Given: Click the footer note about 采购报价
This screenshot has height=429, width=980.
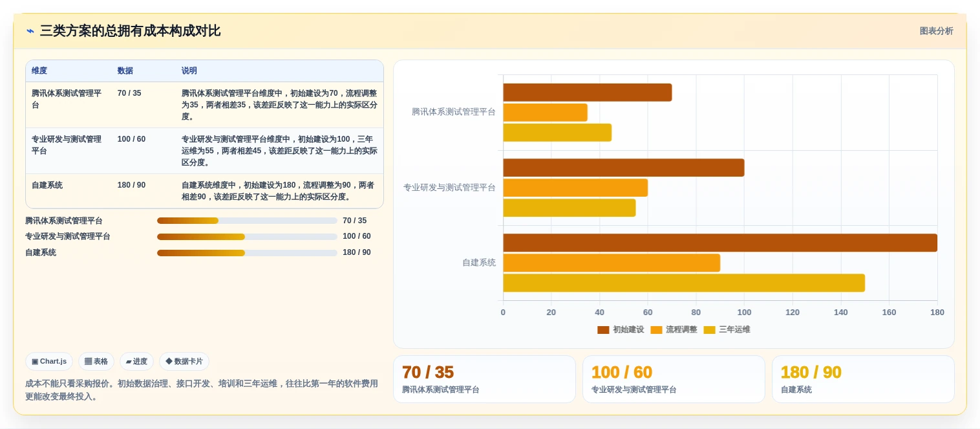Looking at the screenshot, I should point(202,390).
